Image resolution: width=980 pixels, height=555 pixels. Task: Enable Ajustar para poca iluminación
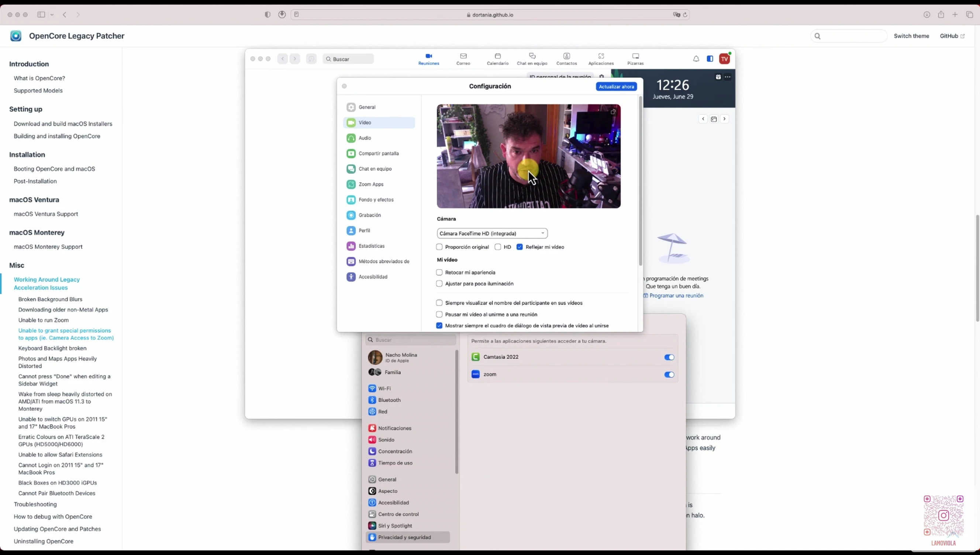pos(439,284)
